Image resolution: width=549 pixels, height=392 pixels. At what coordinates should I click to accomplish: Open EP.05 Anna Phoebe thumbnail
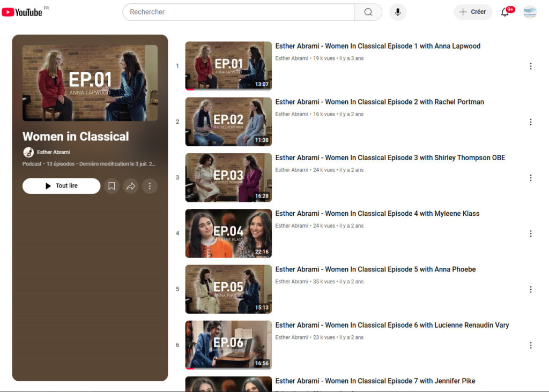pos(228,289)
